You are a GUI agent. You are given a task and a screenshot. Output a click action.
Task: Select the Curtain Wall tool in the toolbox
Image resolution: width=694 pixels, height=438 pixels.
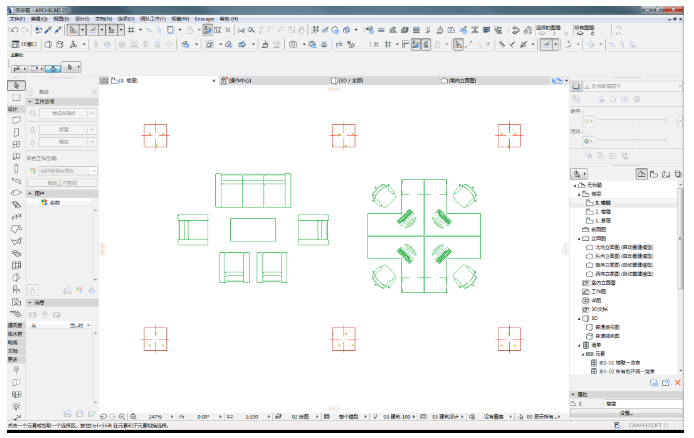tap(16, 265)
